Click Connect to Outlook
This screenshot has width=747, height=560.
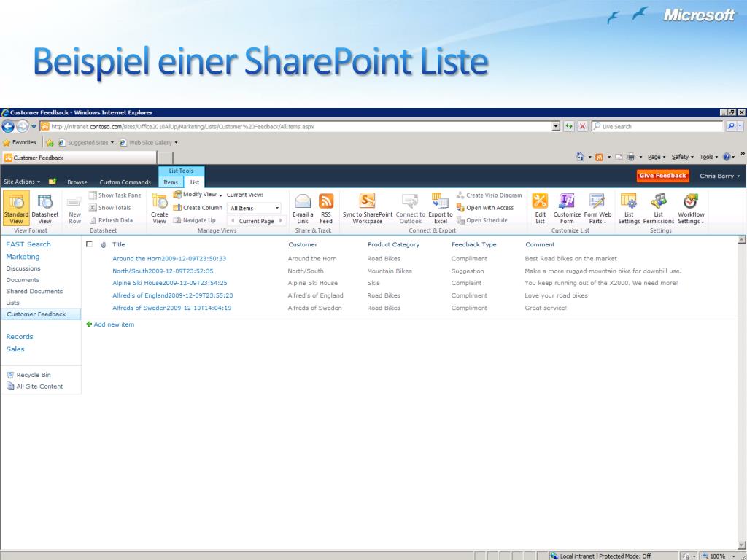410,208
